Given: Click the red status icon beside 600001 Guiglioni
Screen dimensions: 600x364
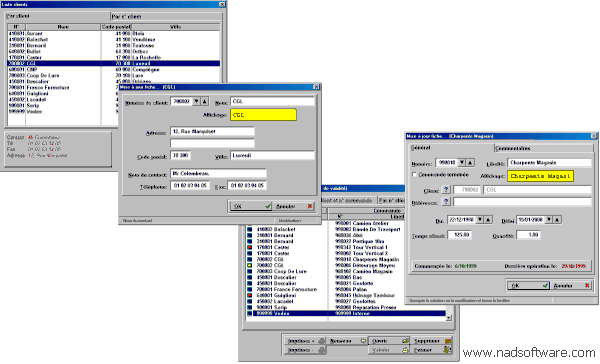Looking at the screenshot, I should click(x=250, y=295).
